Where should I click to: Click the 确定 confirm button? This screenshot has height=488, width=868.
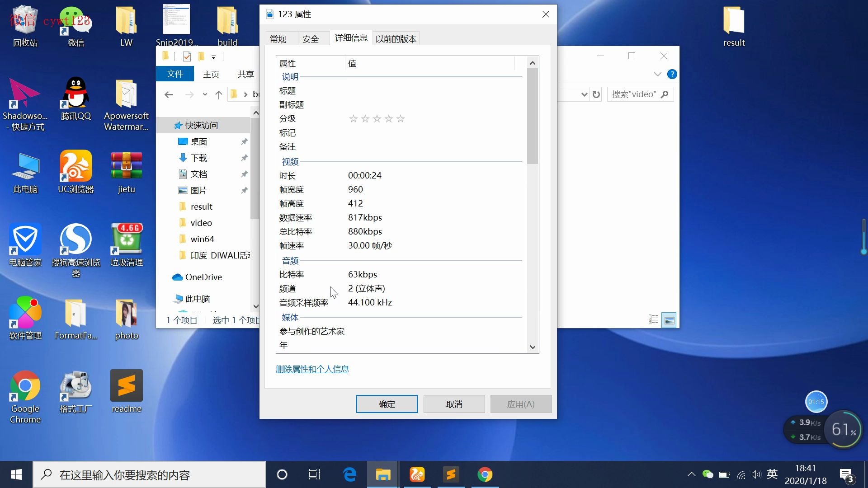[x=387, y=404]
